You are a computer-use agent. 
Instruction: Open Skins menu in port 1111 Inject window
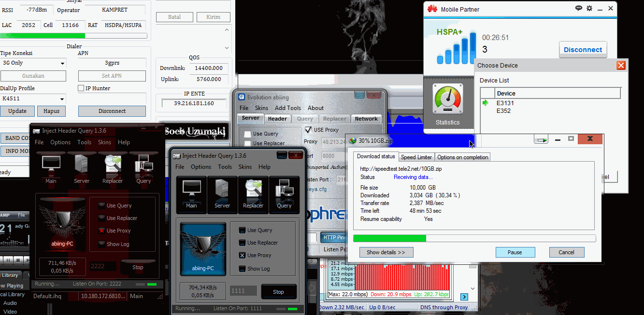click(x=245, y=167)
